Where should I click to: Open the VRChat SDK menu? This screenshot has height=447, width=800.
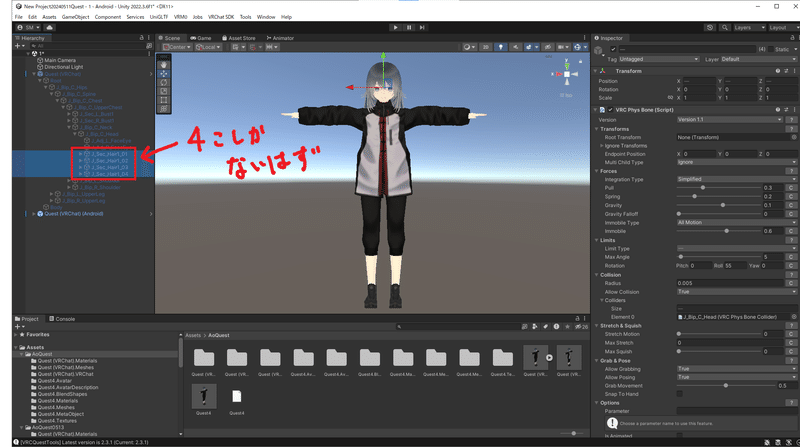220,17
